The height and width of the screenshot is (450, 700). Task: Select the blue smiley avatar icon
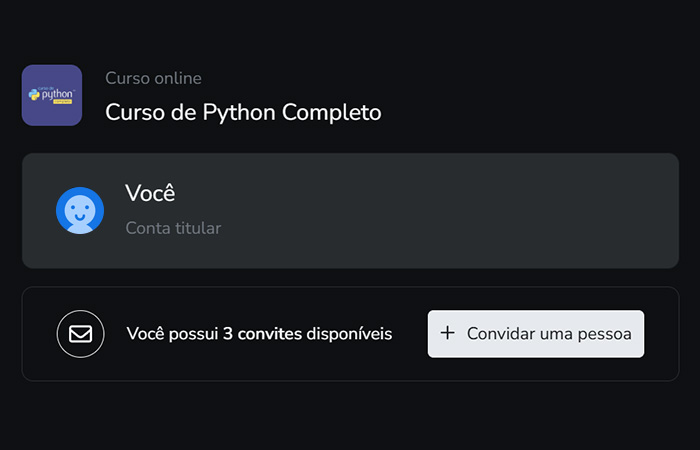(x=80, y=210)
